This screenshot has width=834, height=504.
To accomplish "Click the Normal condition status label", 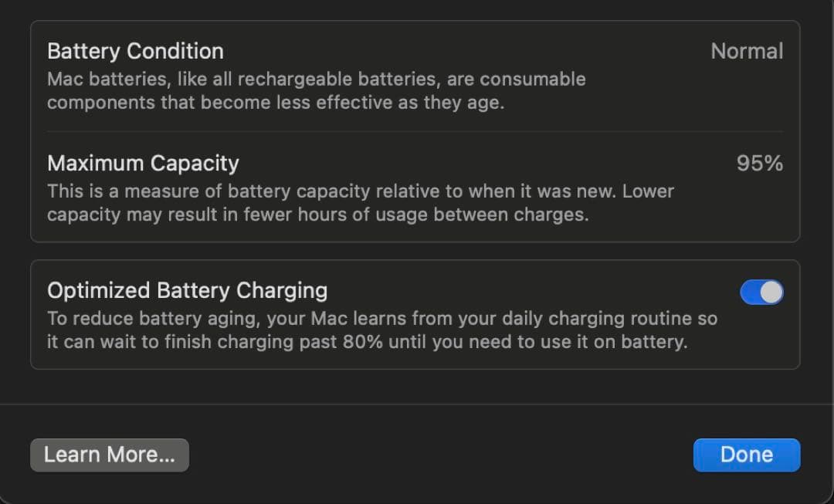I will [747, 51].
